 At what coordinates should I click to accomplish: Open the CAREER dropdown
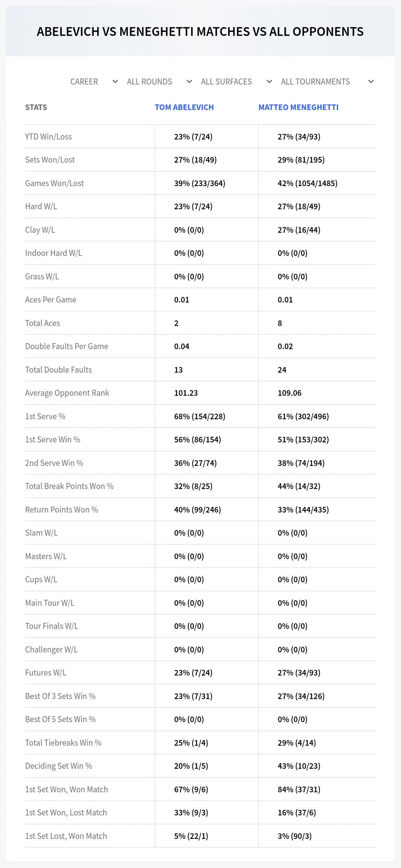pos(94,82)
